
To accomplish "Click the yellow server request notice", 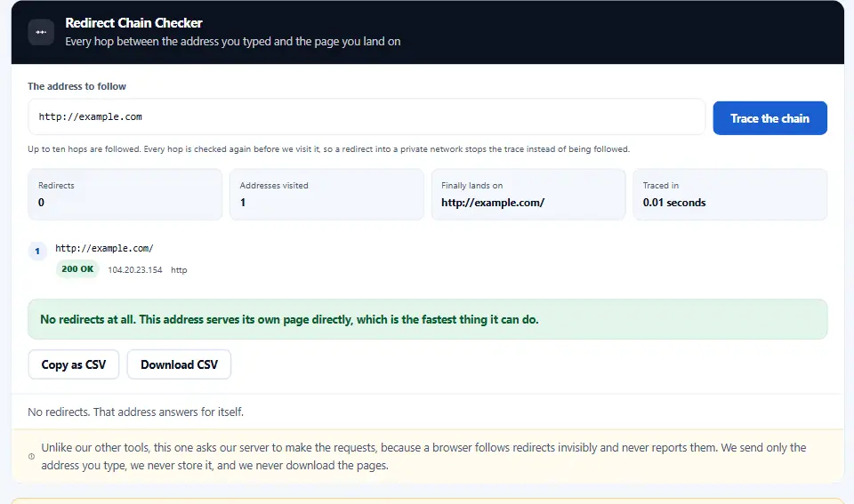I will [x=428, y=456].
